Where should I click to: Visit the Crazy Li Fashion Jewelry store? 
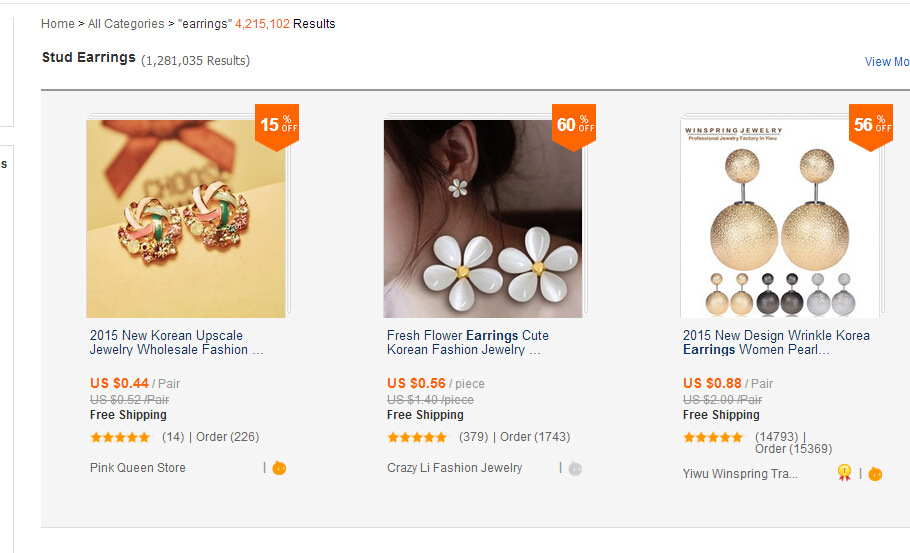coord(455,468)
